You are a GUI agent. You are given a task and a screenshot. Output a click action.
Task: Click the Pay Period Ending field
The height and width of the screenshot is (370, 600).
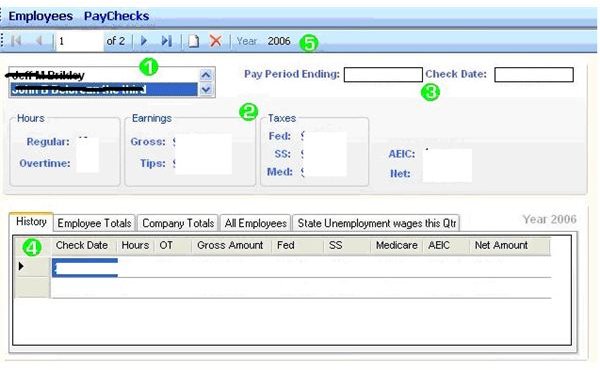pos(383,75)
